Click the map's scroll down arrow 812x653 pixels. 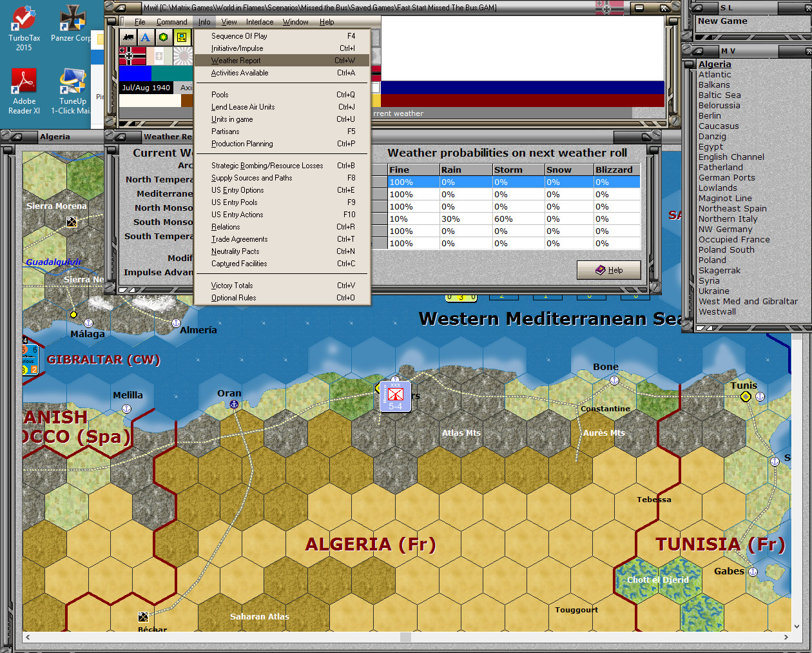click(x=797, y=626)
